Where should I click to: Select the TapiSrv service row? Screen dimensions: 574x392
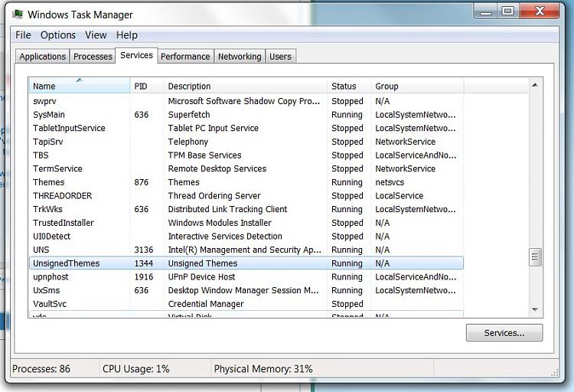[x=246, y=142]
